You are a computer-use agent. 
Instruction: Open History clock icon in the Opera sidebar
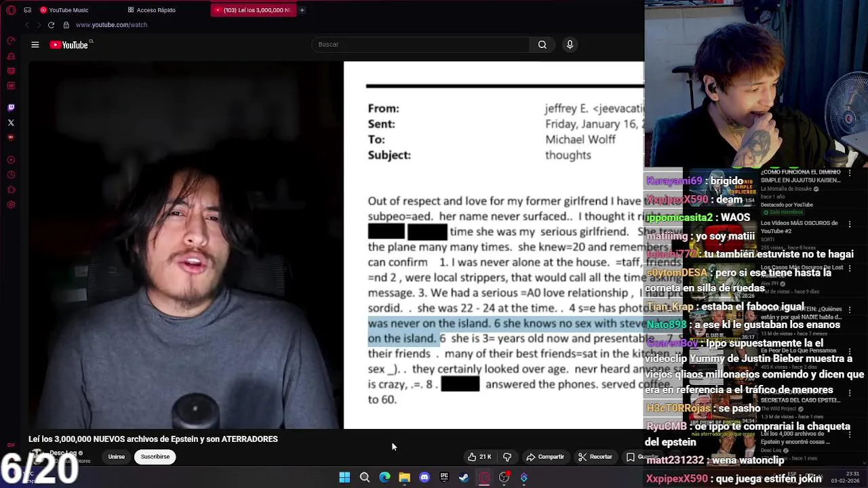click(11, 175)
